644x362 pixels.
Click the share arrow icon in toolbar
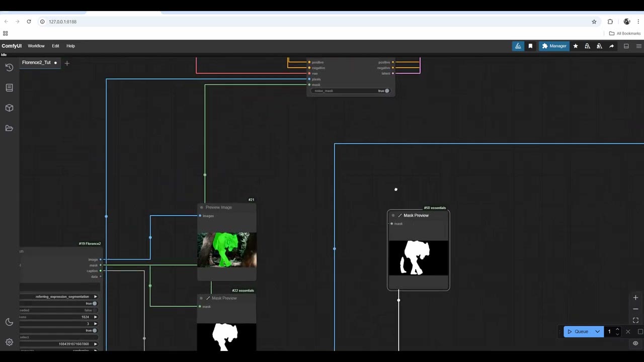611,46
